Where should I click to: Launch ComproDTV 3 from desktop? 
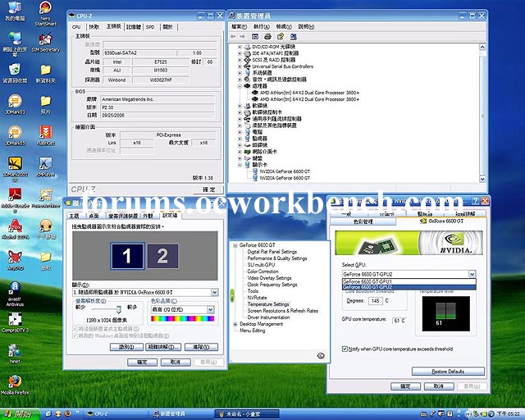(15, 323)
